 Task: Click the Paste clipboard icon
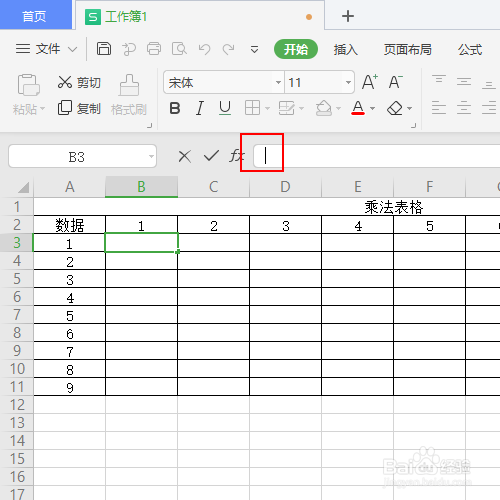28,85
